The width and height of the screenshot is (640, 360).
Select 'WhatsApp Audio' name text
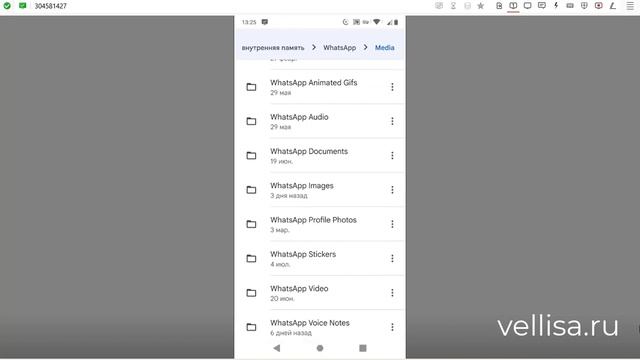(x=299, y=117)
